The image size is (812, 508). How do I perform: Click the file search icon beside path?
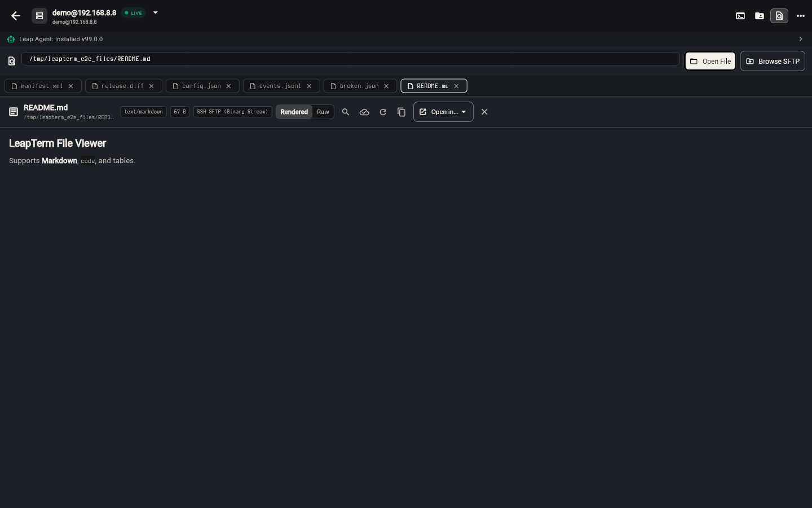click(x=12, y=61)
